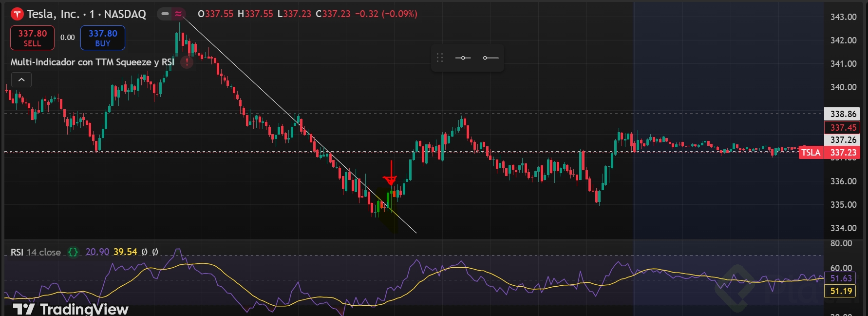Screen dimensions: 868x316
Task: Click the Tesla logo icon
Action: click(x=17, y=14)
